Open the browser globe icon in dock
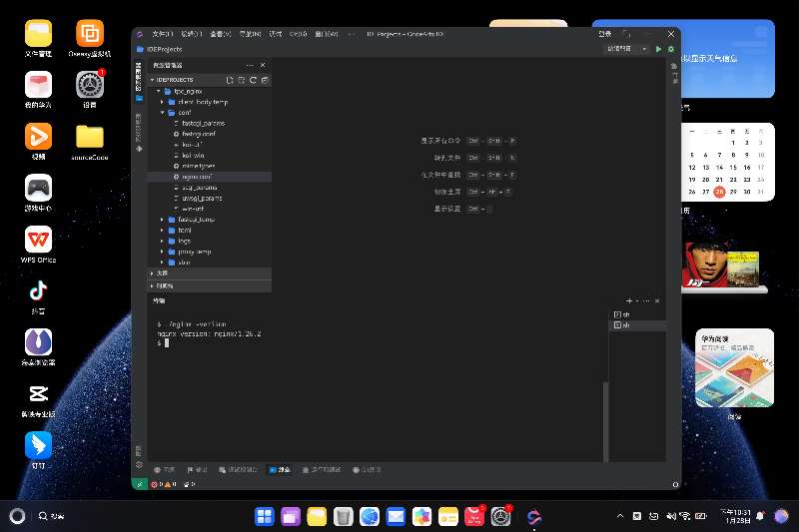This screenshot has height=532, width=799. [370, 516]
